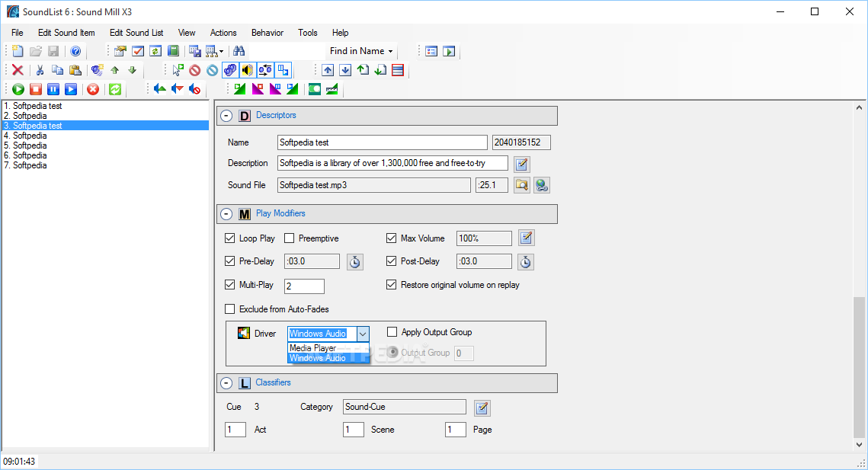The height and width of the screenshot is (470, 868).
Task: Click the volume-down speaker with red arrow
Action: coord(178,89)
